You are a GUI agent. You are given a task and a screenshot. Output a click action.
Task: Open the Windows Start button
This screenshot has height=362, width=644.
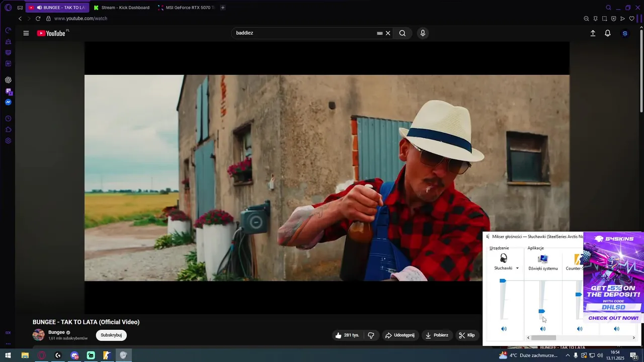[x=8, y=355]
